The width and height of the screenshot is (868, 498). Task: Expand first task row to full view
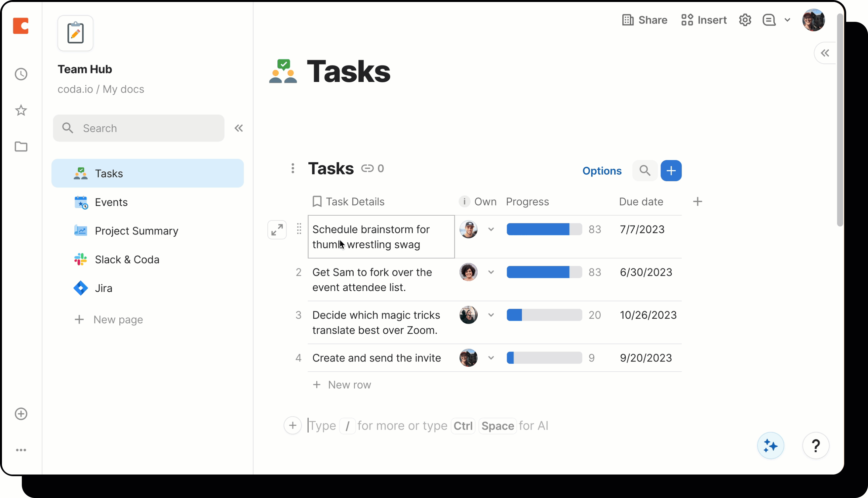(277, 230)
